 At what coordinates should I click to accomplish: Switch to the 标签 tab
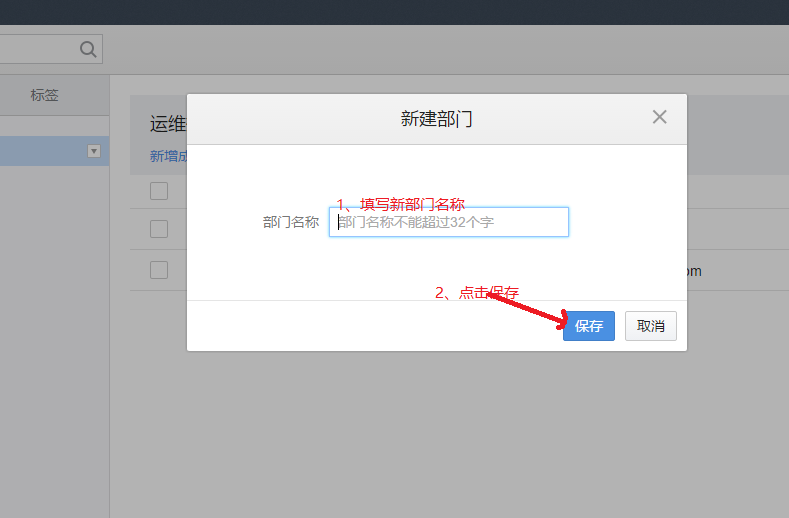pyautogui.click(x=44, y=95)
